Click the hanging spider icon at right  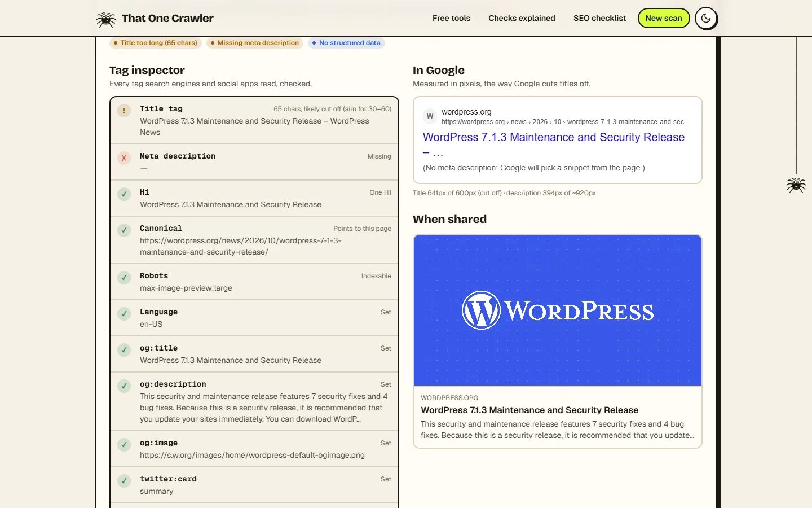(796, 185)
